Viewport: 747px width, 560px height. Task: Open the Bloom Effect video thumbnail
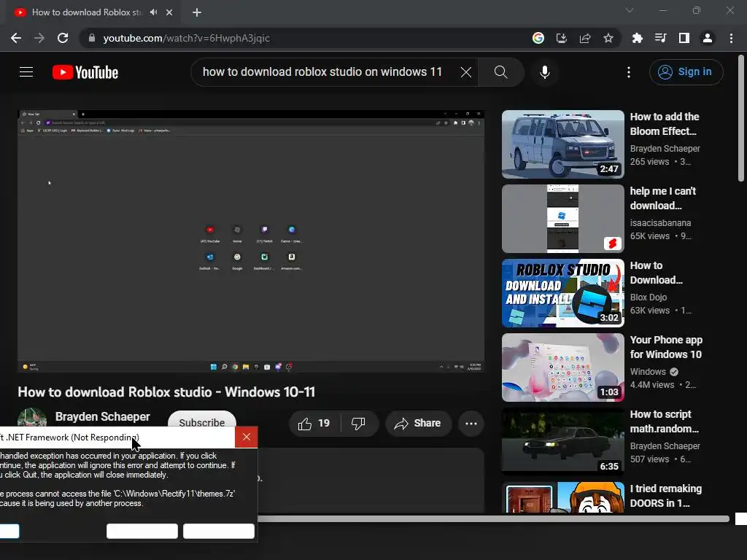tap(563, 144)
